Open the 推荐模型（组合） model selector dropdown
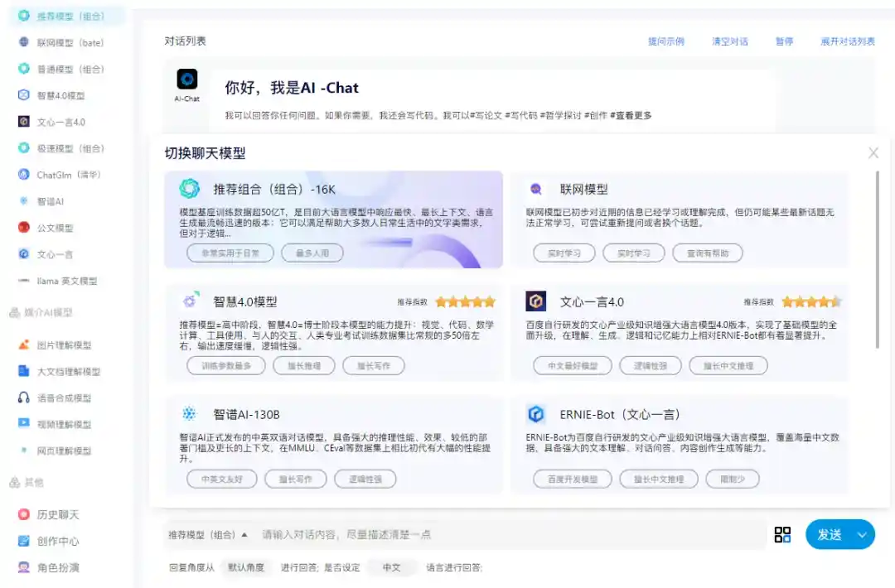 [x=208, y=535]
